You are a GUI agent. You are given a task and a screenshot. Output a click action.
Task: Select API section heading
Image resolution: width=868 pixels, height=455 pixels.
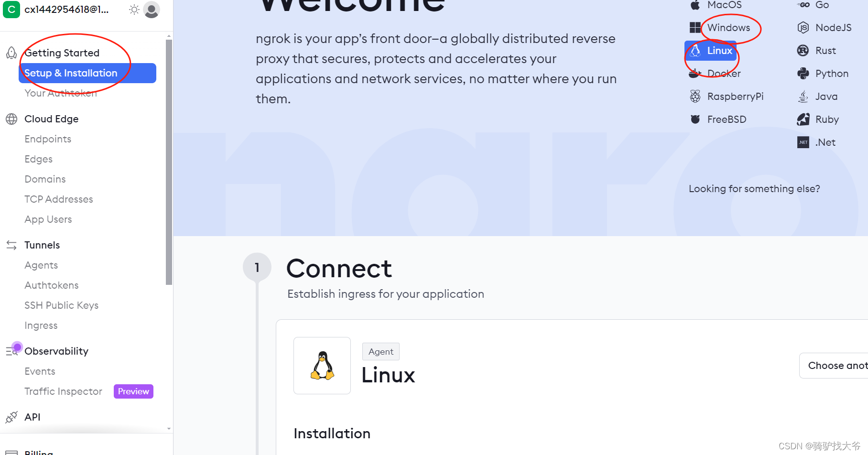[x=33, y=417]
